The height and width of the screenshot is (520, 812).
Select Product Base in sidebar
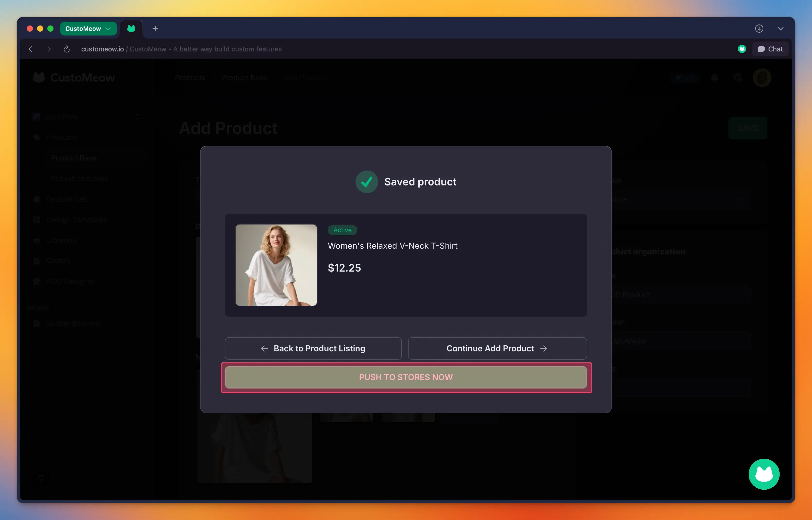[74, 158]
